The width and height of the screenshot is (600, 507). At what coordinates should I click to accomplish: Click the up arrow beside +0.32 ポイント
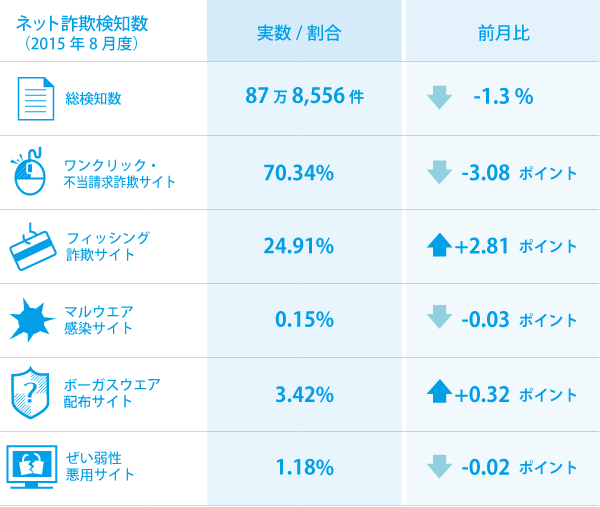[x=439, y=391]
